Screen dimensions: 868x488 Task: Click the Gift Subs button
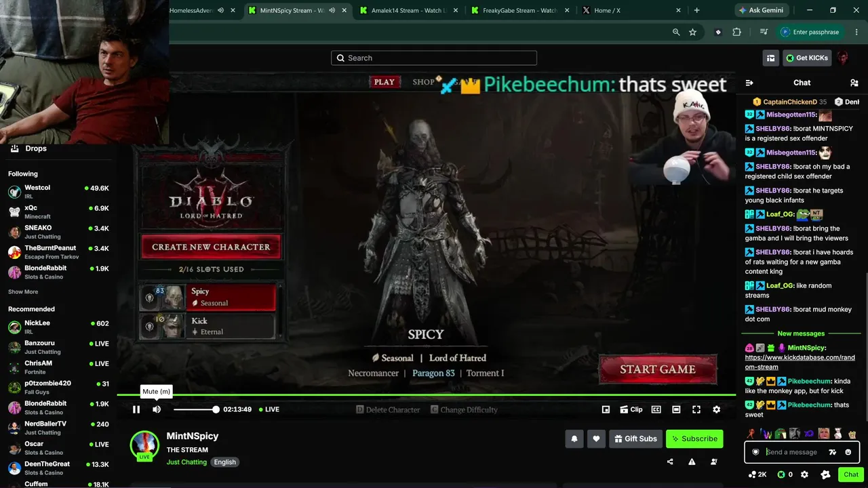point(635,439)
